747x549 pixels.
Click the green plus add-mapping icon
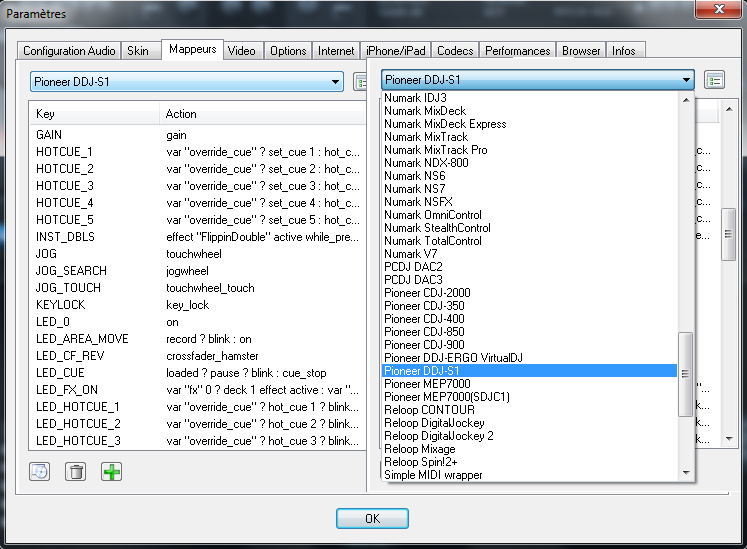[x=111, y=471]
